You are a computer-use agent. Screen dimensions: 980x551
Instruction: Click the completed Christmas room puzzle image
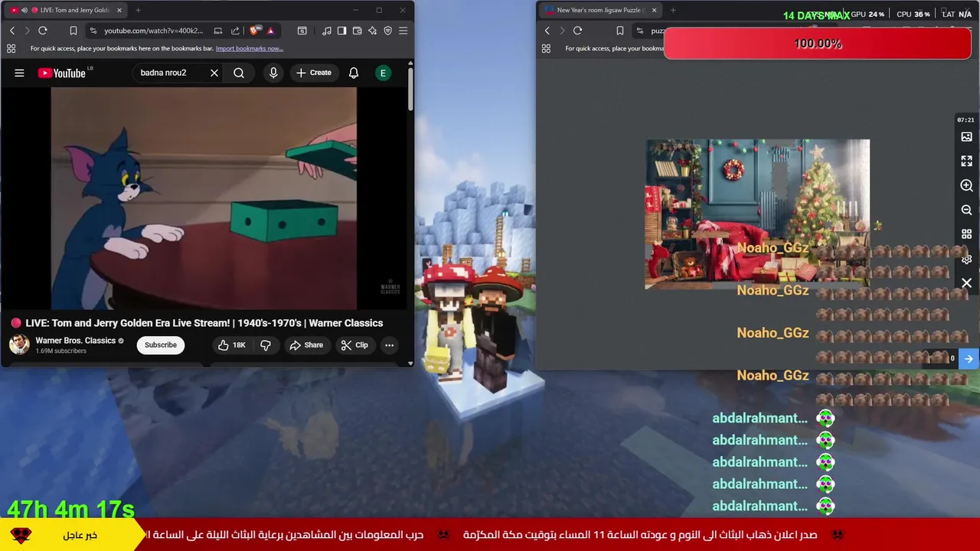(x=757, y=214)
